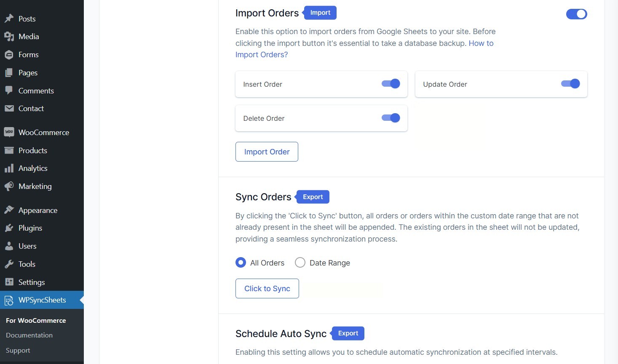Open the How to Import Orders link

tap(261, 55)
